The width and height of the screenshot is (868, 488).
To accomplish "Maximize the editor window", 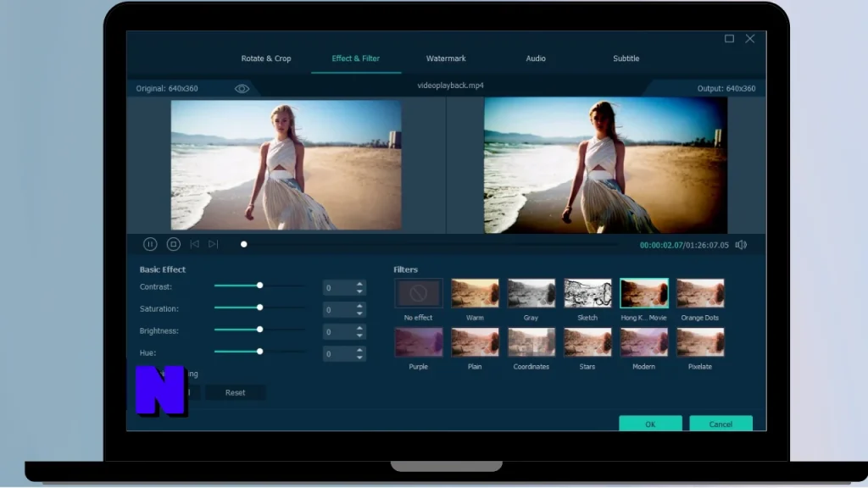I will [x=730, y=38].
